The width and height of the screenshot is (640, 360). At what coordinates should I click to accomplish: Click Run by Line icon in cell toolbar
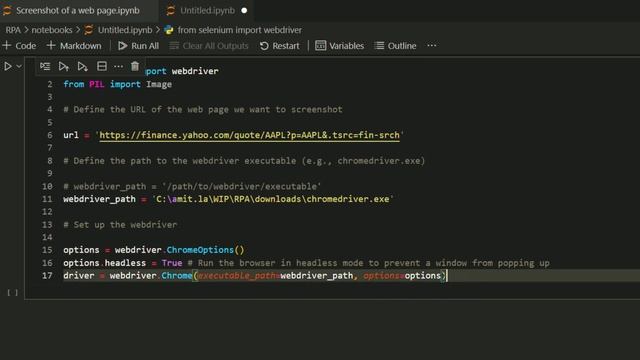[45, 66]
